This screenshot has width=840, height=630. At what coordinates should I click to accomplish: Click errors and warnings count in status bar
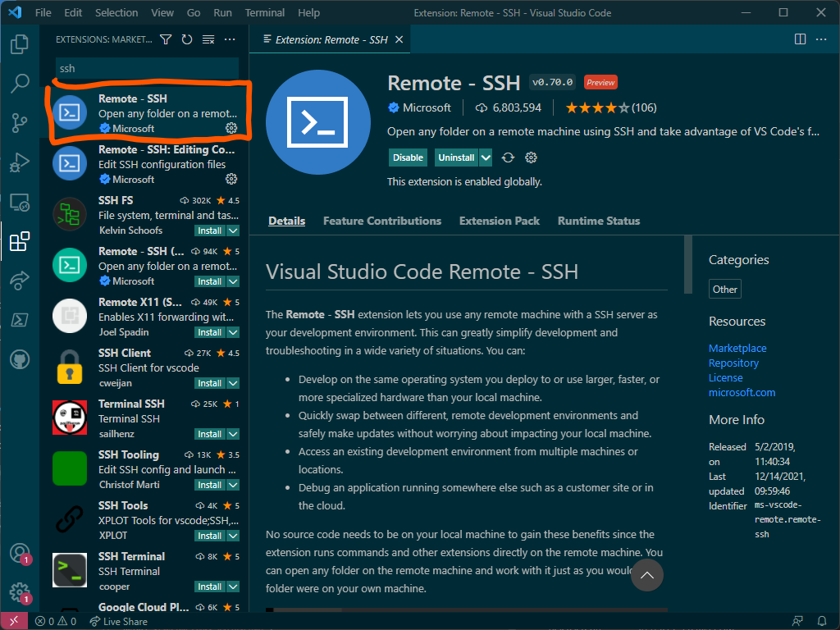coord(55,622)
